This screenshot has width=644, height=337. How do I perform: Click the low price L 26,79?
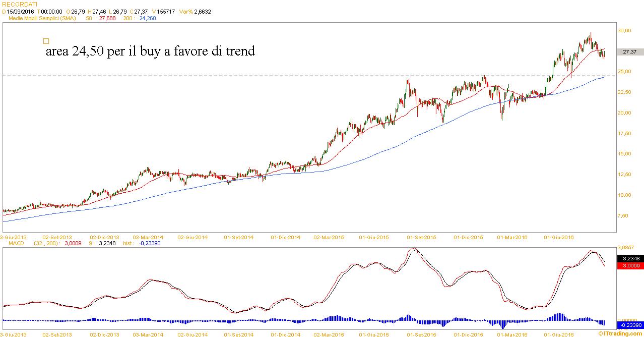pyautogui.click(x=118, y=11)
